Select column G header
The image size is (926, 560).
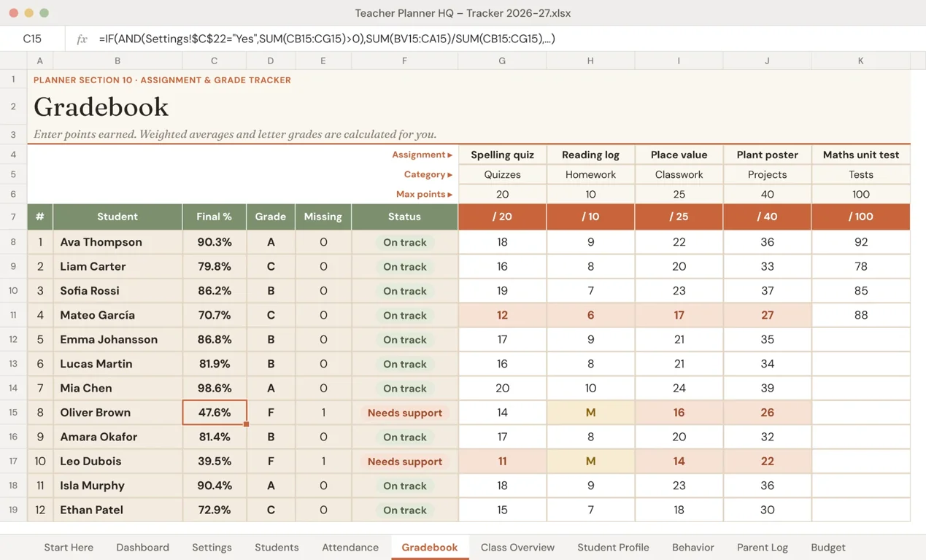502,61
